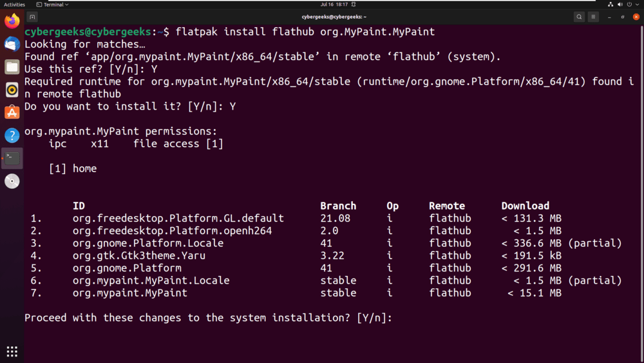Expand the system menu arrow
644x363 pixels.
[637, 5]
